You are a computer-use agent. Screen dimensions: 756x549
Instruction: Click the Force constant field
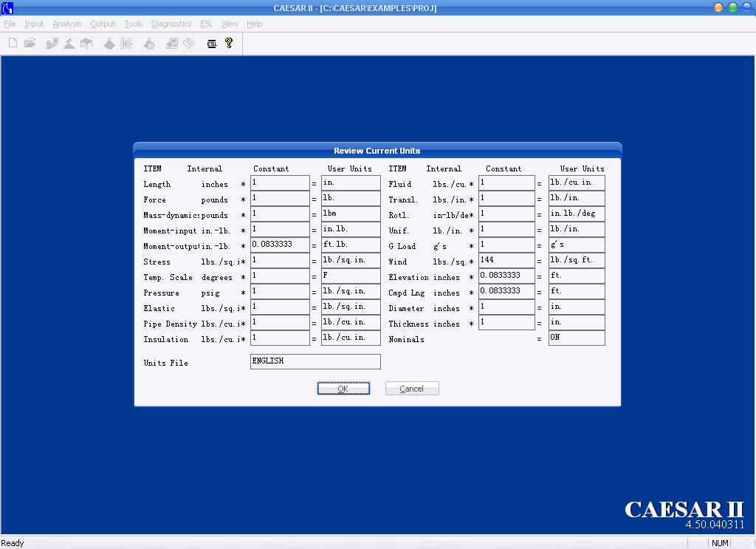pyautogui.click(x=280, y=198)
